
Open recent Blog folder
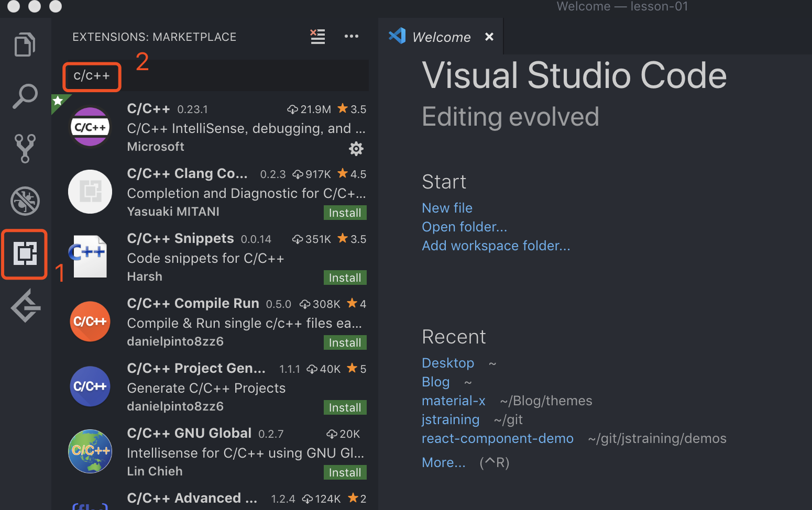[x=436, y=382]
